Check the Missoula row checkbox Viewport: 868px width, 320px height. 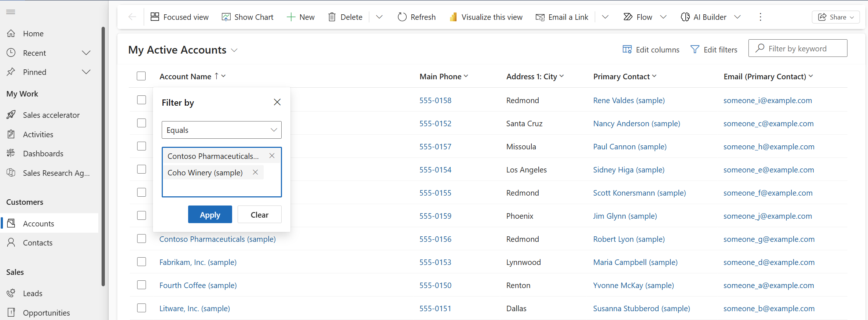142,146
